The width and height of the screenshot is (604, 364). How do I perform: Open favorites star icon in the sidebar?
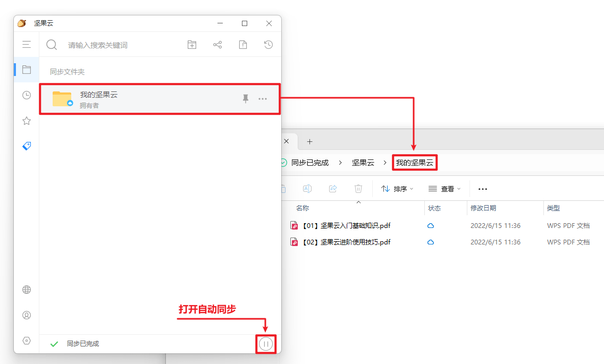27,121
